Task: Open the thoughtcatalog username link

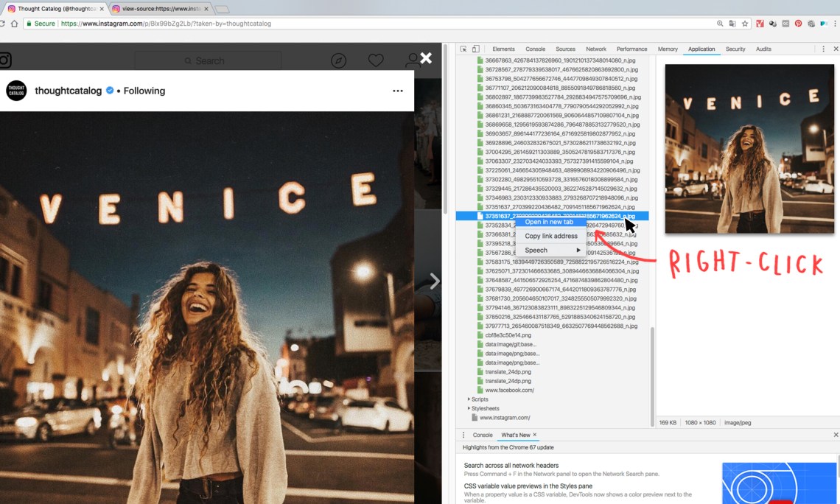Action: click(x=68, y=91)
